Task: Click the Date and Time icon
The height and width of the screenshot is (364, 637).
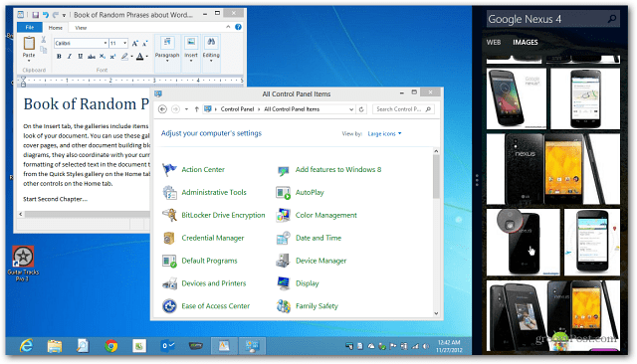Action: [283, 238]
